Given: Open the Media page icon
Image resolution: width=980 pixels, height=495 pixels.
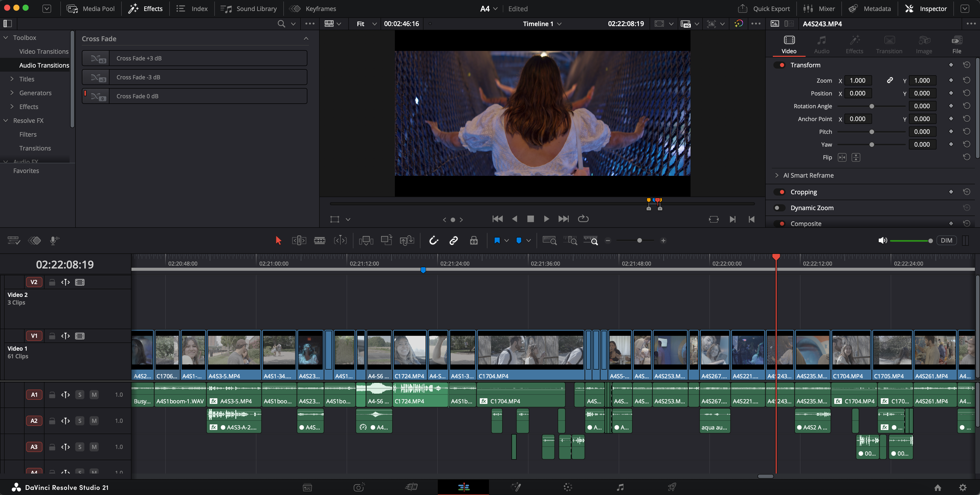Looking at the screenshot, I should (307, 487).
